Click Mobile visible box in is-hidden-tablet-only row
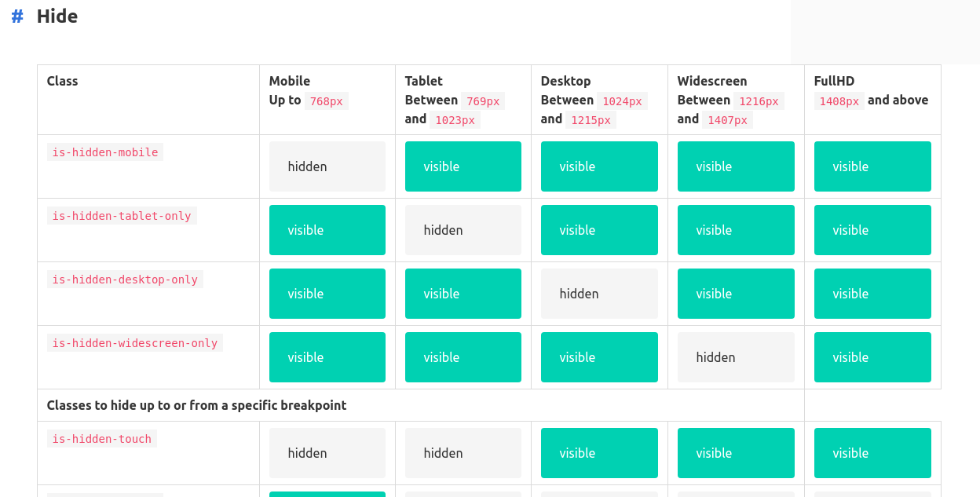 327,230
